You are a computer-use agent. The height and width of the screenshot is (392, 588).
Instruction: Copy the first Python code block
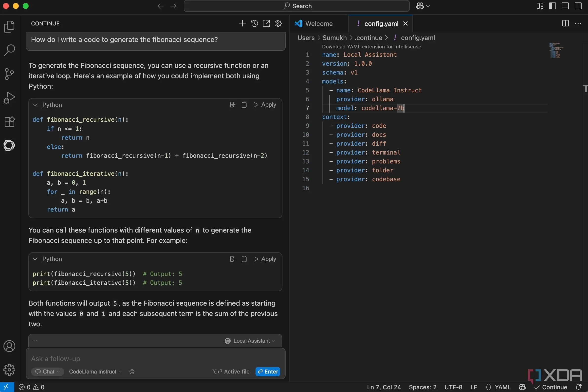pos(244,105)
